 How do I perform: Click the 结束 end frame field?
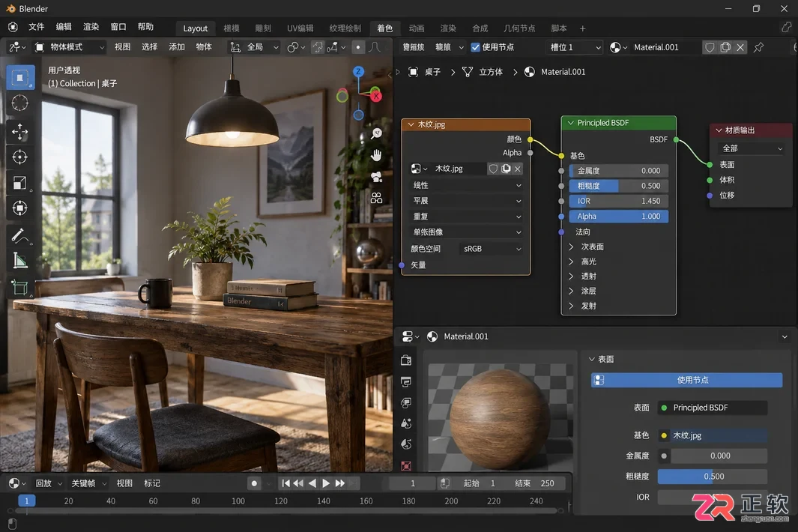click(x=536, y=483)
